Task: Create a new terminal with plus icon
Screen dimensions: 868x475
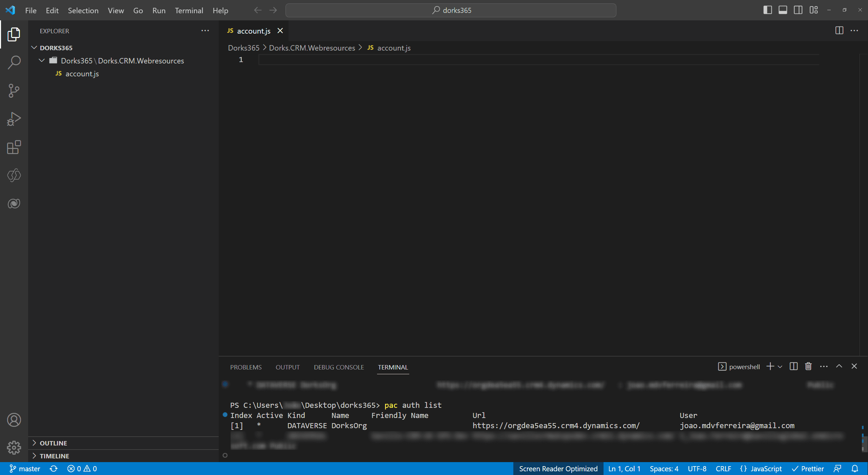Action: 770,366
